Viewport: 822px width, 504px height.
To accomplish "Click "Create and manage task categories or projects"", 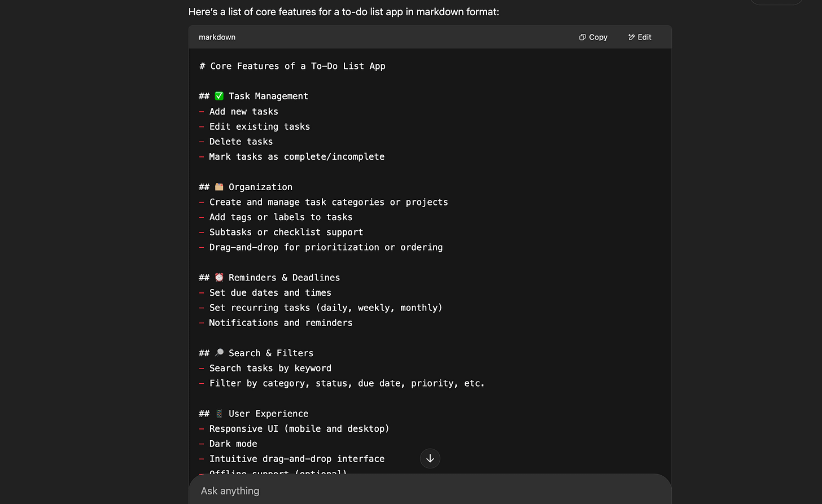I will tap(329, 202).
